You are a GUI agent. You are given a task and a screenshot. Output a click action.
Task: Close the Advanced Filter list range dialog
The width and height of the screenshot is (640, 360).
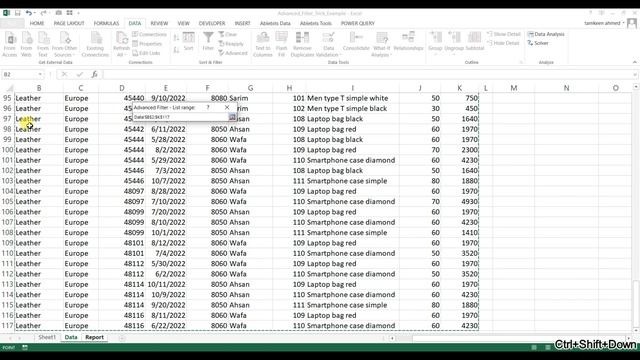(227, 107)
